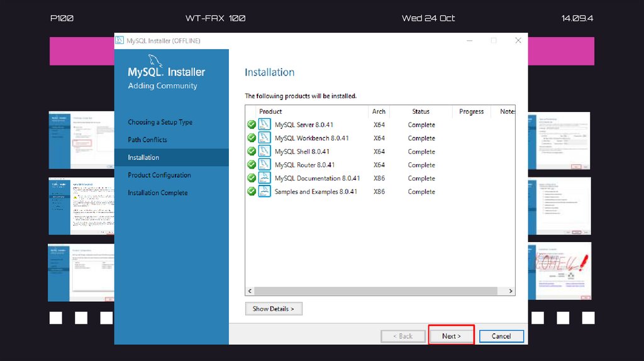Viewport: 644px width, 361px height.
Task: Click the horizontal scrollbar track in product list
Action: pyautogui.click(x=376, y=291)
